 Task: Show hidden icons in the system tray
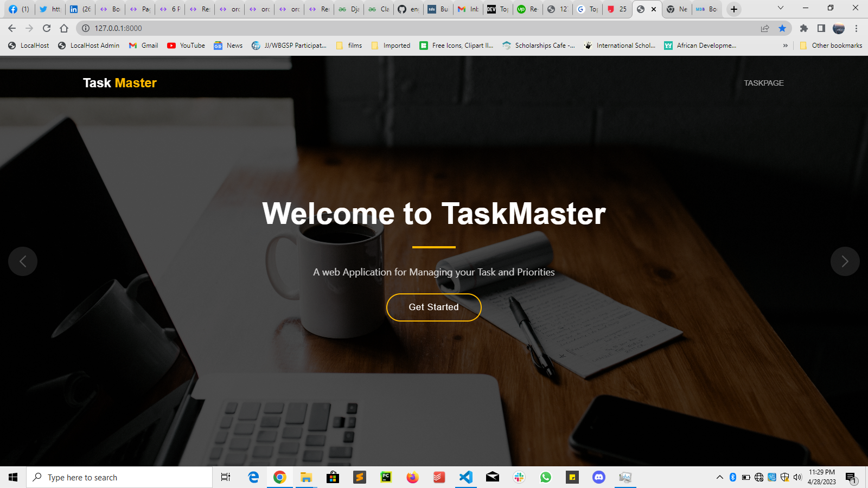719,477
